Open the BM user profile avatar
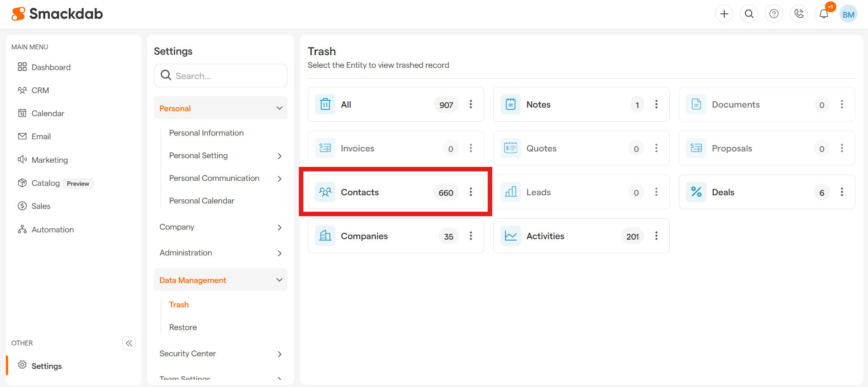Screen dimensions: 868x387 click(848, 14)
